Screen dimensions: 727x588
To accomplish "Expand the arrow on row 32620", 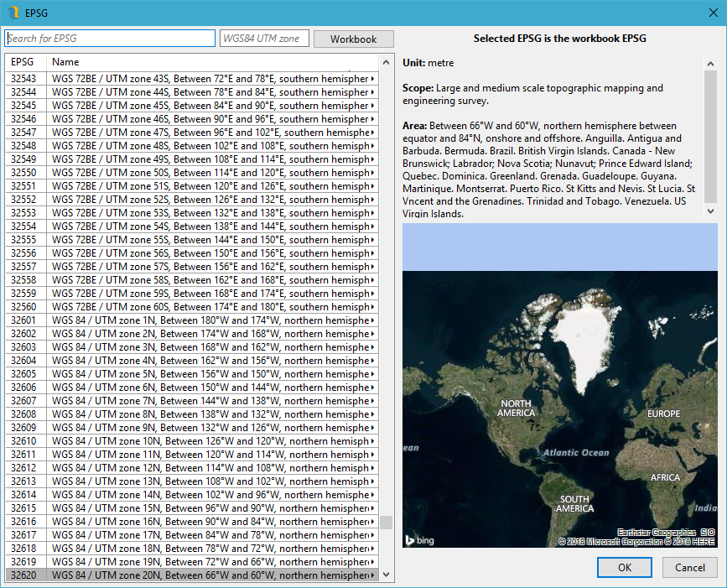I will [x=372, y=575].
